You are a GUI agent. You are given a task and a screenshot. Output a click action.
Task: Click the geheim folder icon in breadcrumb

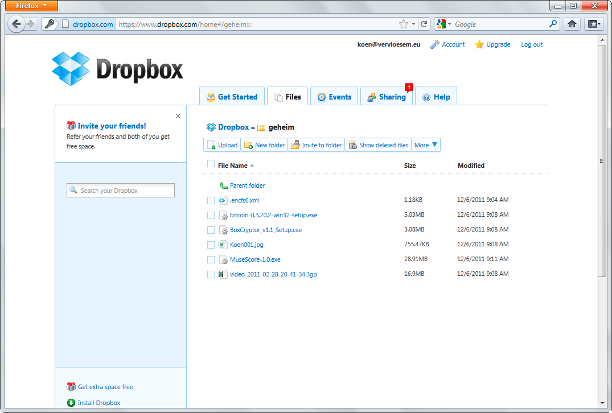point(261,127)
